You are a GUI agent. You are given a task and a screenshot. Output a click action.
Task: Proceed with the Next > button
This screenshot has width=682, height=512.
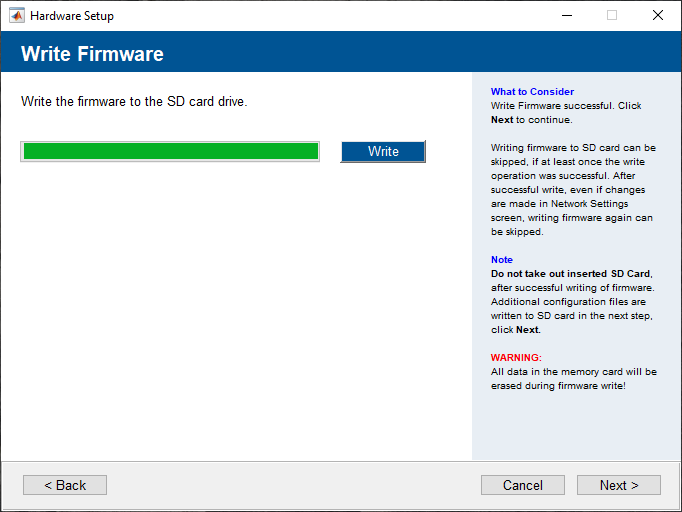coord(618,485)
